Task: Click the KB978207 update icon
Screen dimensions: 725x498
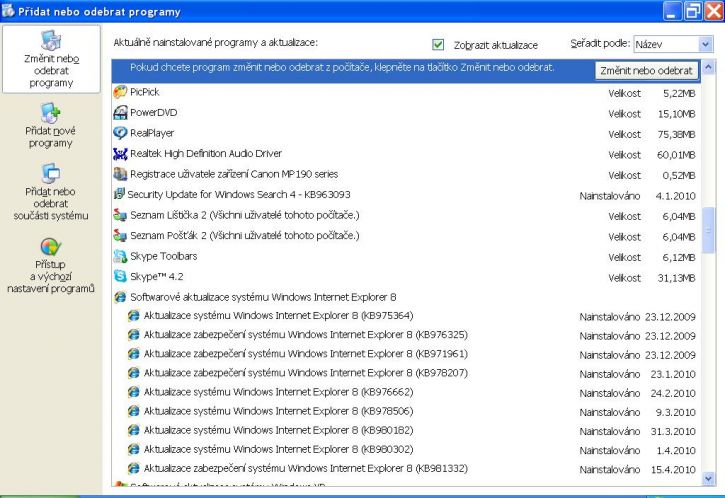Action: click(134, 373)
